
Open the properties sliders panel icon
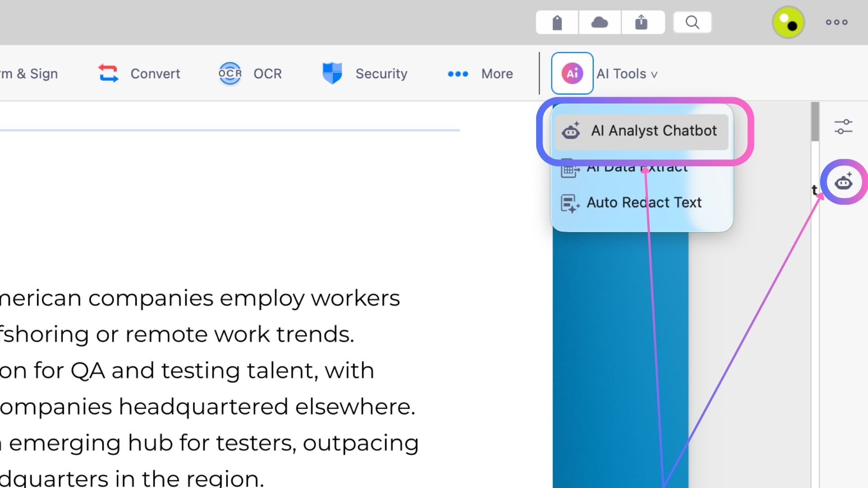(843, 127)
